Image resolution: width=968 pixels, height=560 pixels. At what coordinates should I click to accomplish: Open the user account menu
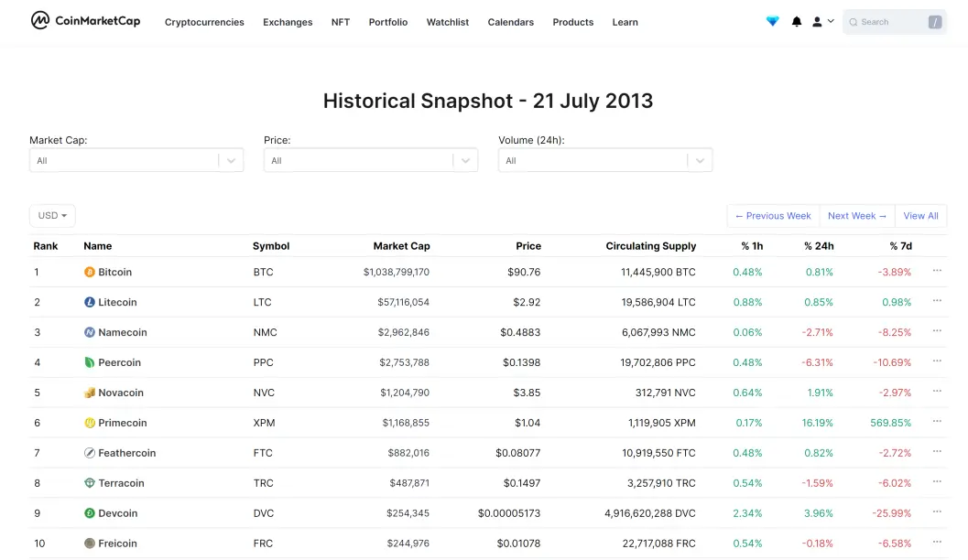(823, 22)
